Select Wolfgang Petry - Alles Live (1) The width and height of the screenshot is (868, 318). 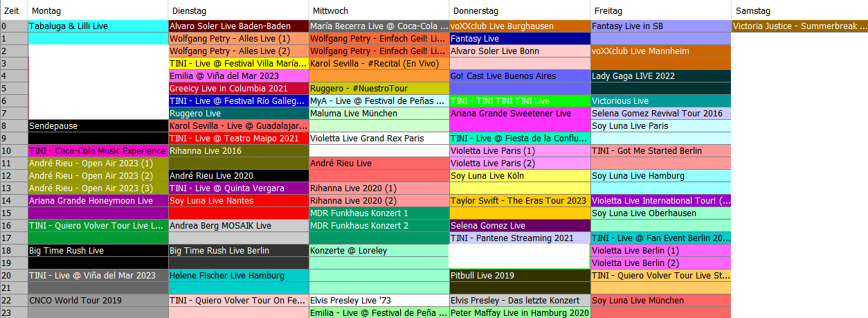(238, 39)
